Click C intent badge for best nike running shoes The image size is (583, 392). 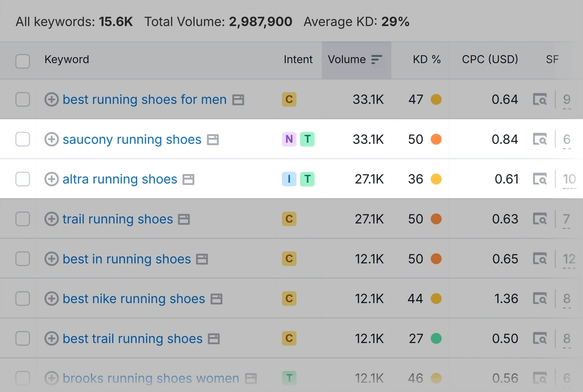[x=289, y=299]
